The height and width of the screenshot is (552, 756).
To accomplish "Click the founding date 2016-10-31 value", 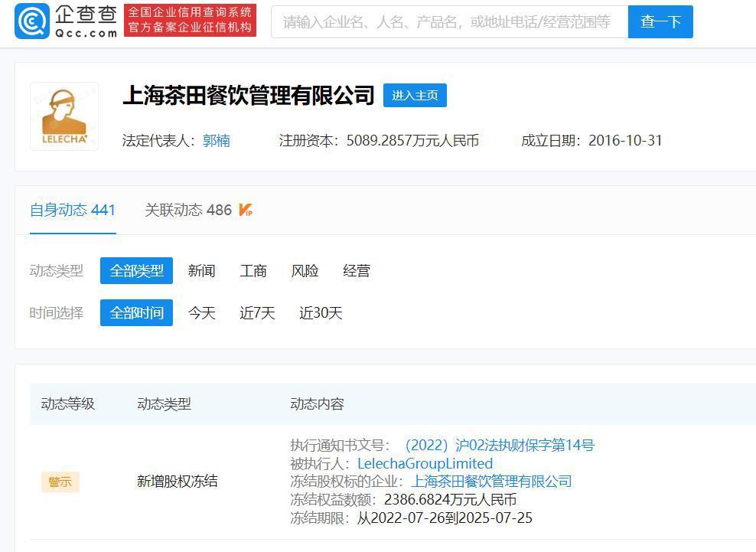I will 625,140.
